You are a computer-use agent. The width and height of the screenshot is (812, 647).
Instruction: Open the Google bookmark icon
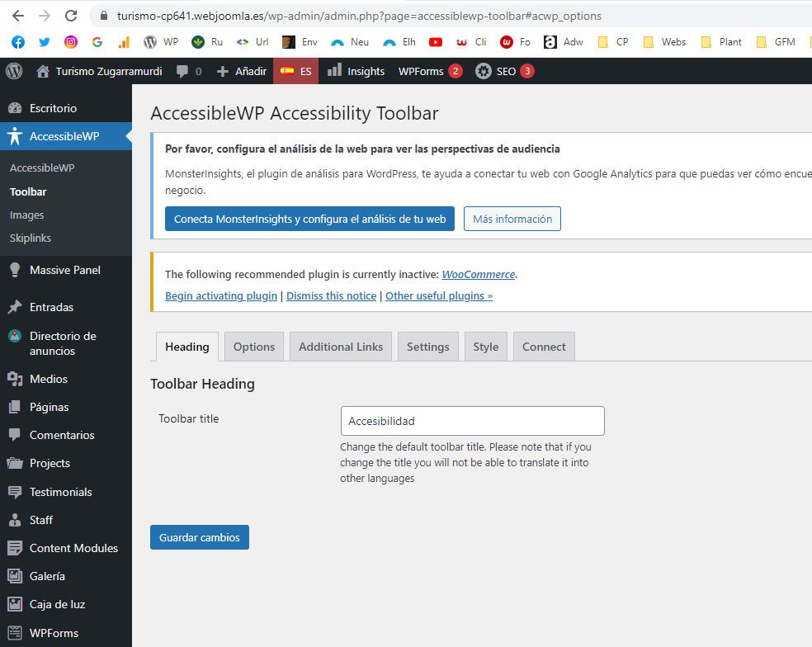(x=97, y=42)
